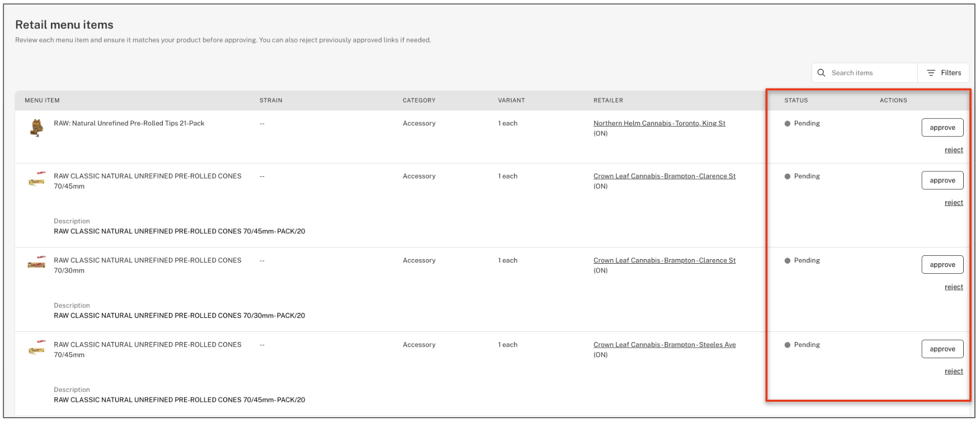
Task: Approve the Steeles Ave cones item
Action: [x=943, y=349]
